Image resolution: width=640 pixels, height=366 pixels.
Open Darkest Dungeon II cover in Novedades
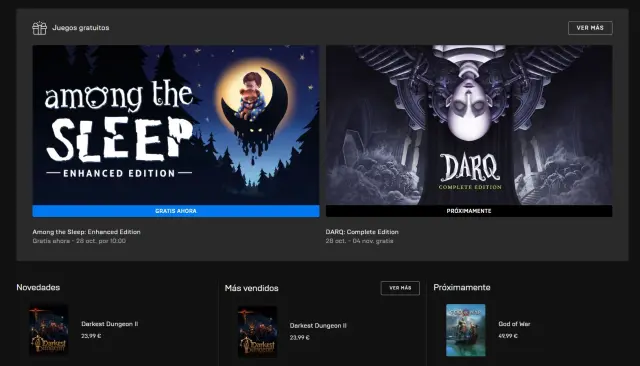click(49, 330)
